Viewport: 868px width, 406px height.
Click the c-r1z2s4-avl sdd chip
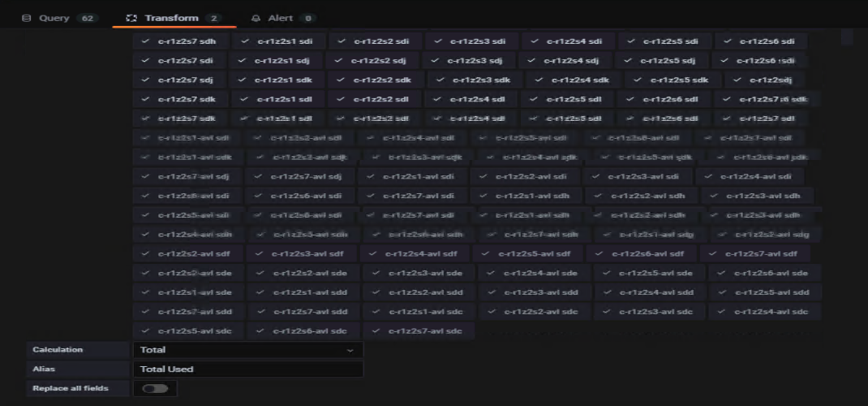[651, 292]
